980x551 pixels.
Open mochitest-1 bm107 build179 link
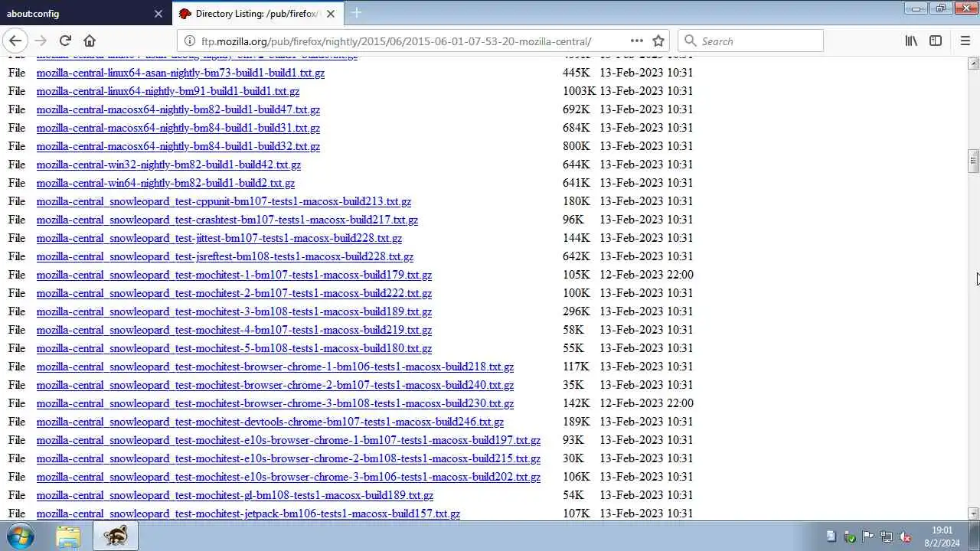234,275
